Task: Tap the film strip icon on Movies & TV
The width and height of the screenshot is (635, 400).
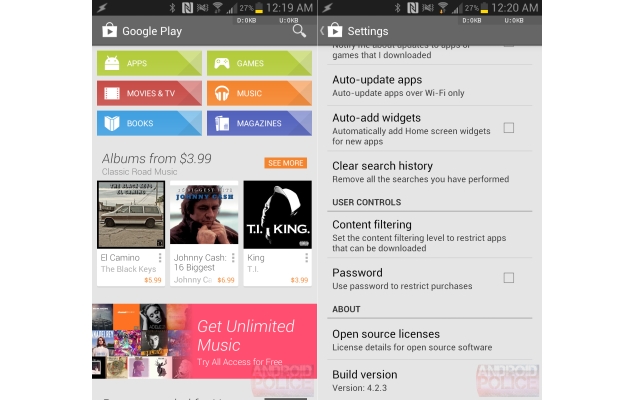Action: (112, 93)
